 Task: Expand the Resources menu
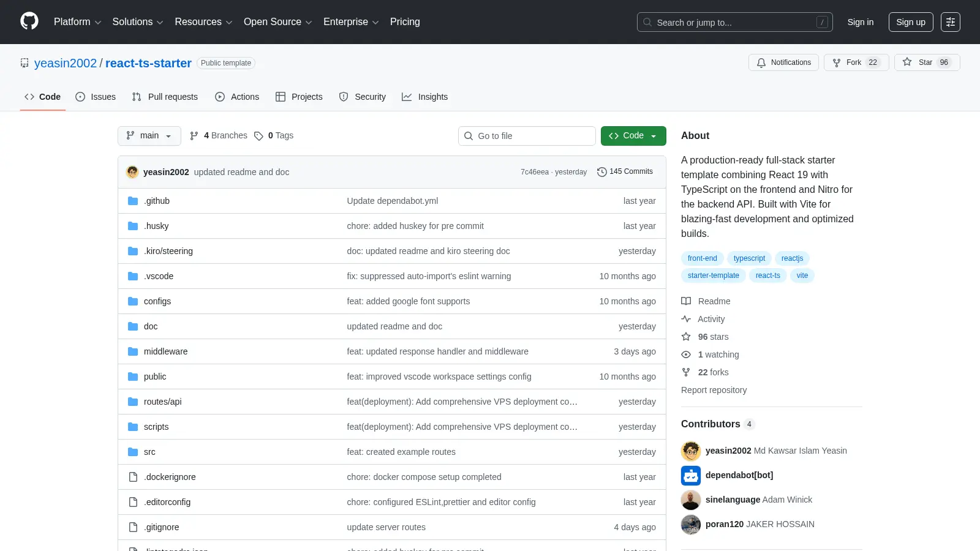[x=203, y=22]
